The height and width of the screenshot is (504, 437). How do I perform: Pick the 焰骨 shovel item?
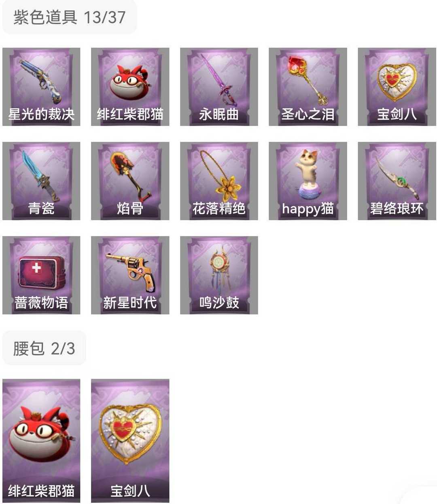point(130,181)
